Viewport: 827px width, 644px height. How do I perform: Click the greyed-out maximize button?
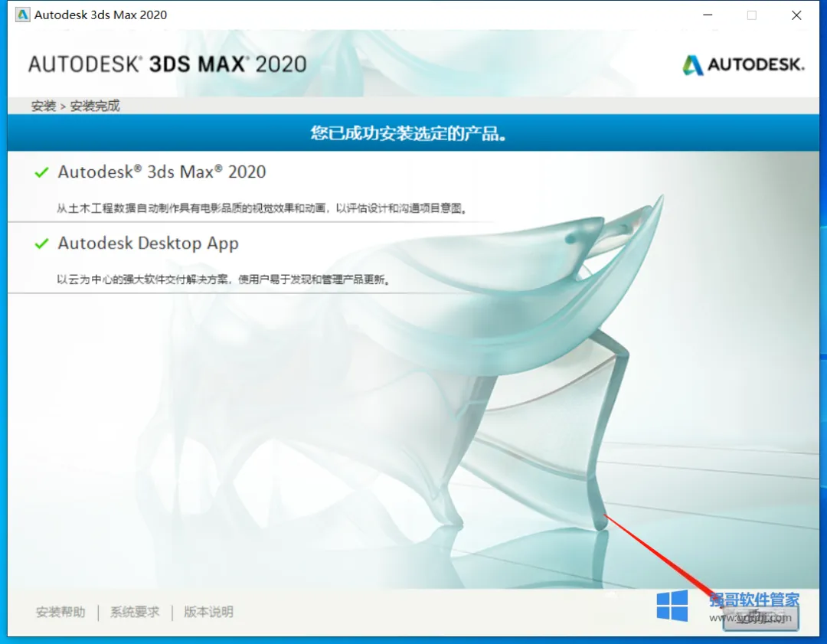tap(752, 15)
